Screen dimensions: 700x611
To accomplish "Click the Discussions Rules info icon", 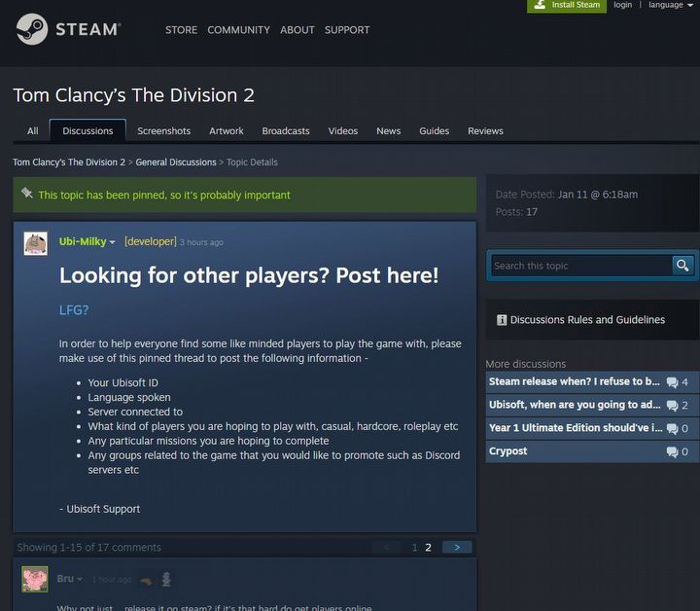I will [502, 320].
